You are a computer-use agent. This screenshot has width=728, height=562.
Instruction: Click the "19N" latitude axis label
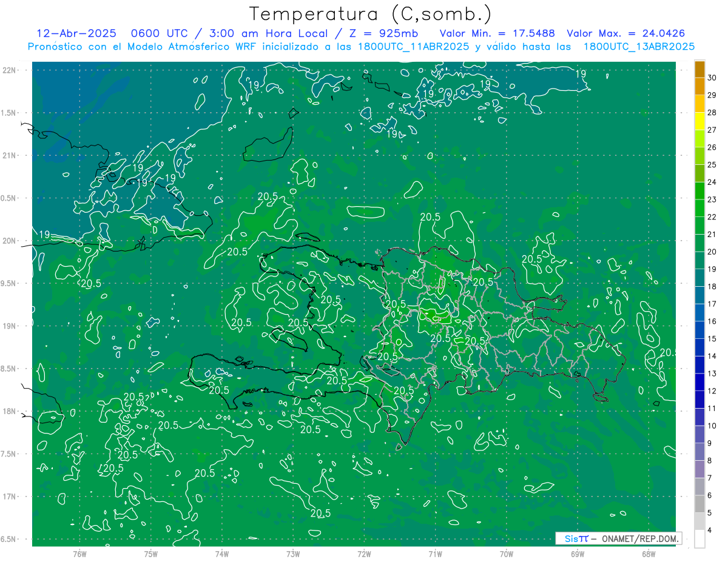tap(10, 326)
